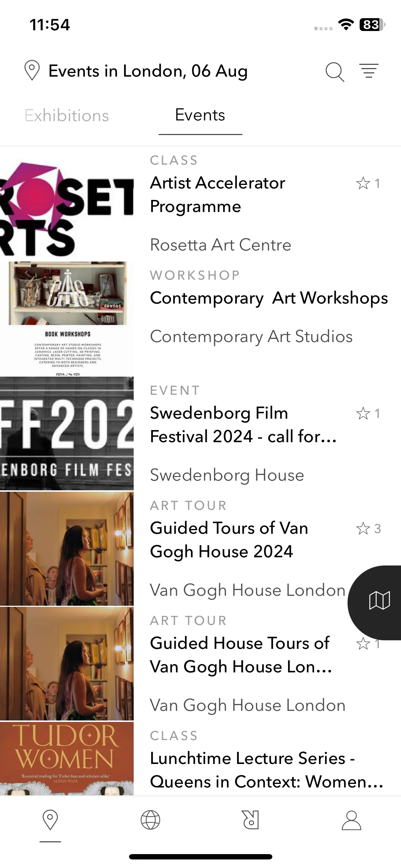Open the filter lines icon

pos(369,71)
